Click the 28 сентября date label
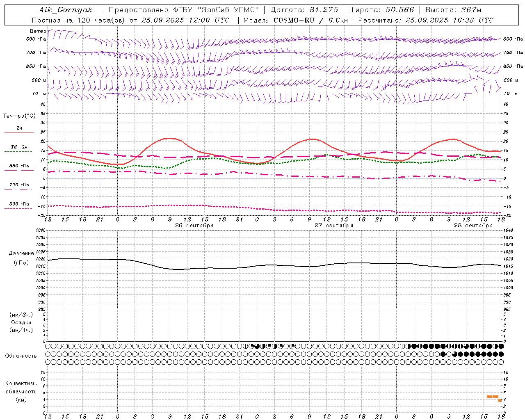This screenshot has width=525, height=420. coord(473,226)
